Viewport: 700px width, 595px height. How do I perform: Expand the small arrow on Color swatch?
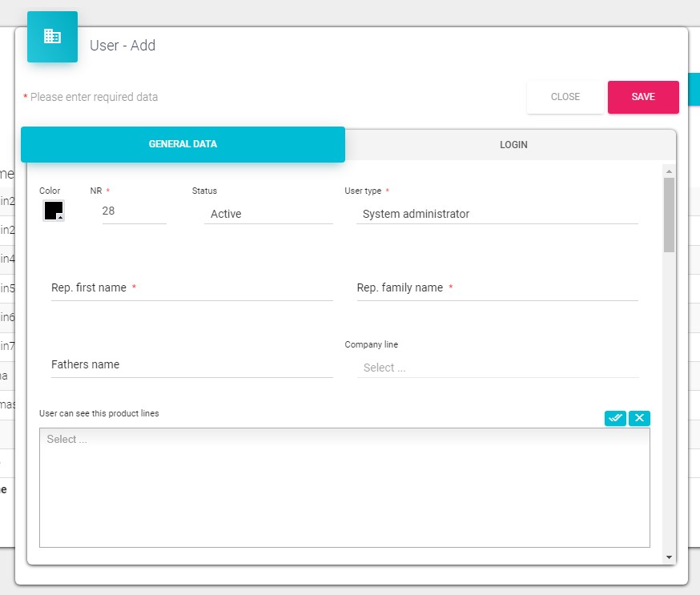[x=60, y=217]
